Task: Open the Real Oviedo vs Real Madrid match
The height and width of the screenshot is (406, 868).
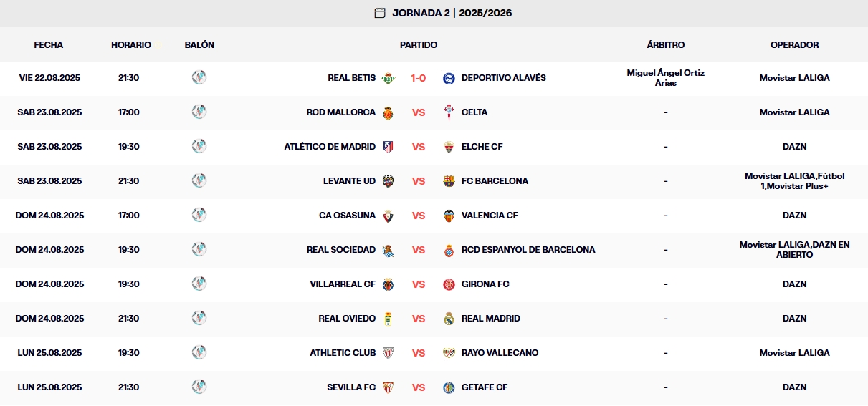Action: [x=419, y=319]
